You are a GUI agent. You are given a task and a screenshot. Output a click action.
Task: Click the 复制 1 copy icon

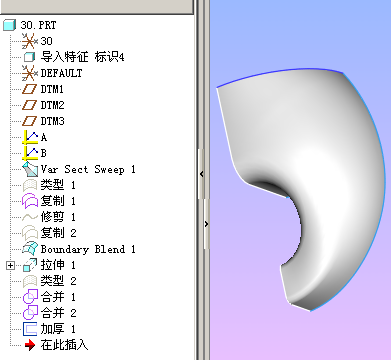click(30, 201)
